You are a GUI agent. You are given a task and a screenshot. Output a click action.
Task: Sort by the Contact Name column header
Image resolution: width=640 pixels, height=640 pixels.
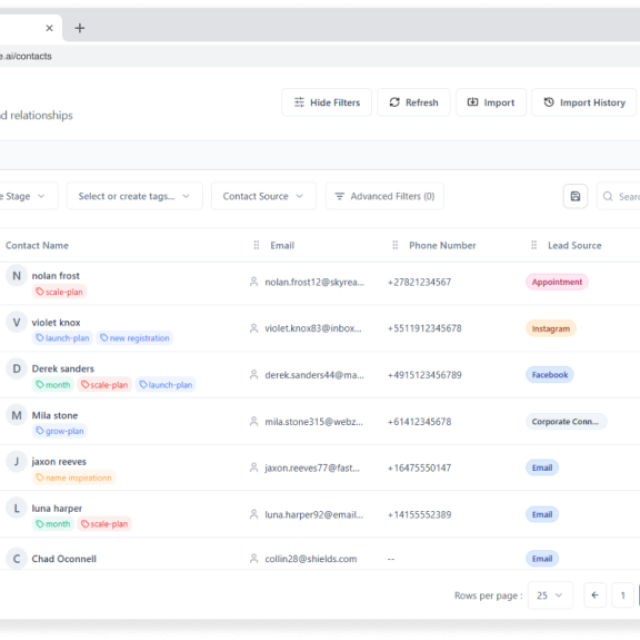[x=37, y=245]
